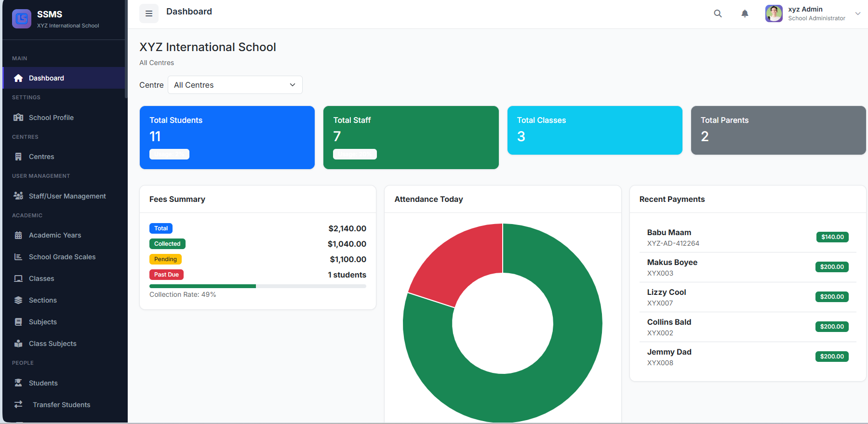Click the xyz Admin avatar picture
The width and height of the screenshot is (868, 424).
pos(774,13)
